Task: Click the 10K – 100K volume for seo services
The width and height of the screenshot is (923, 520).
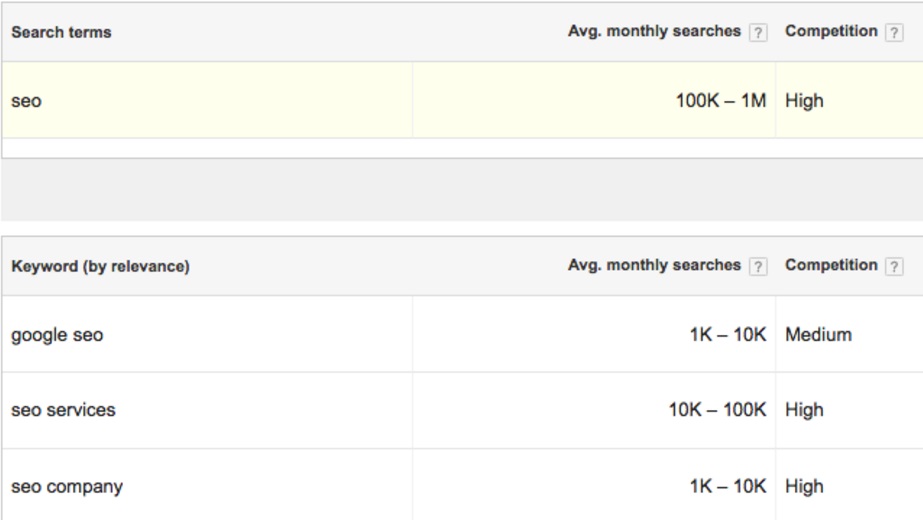Action: (717, 409)
